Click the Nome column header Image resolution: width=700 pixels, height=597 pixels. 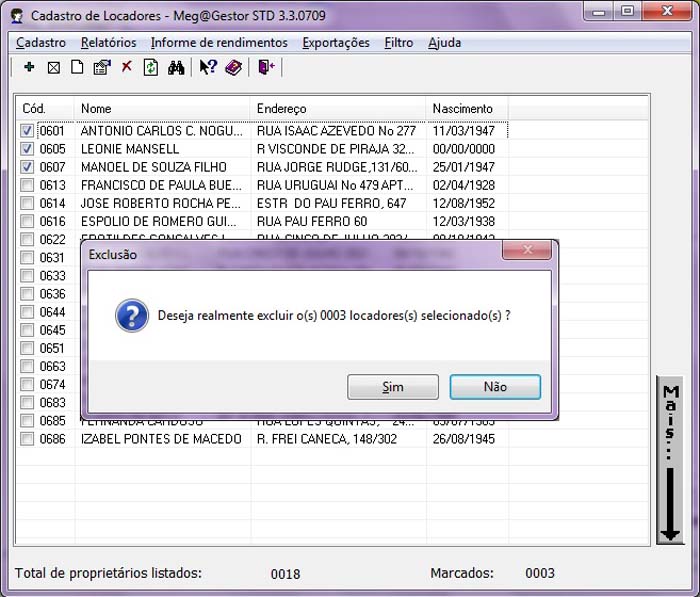160,108
